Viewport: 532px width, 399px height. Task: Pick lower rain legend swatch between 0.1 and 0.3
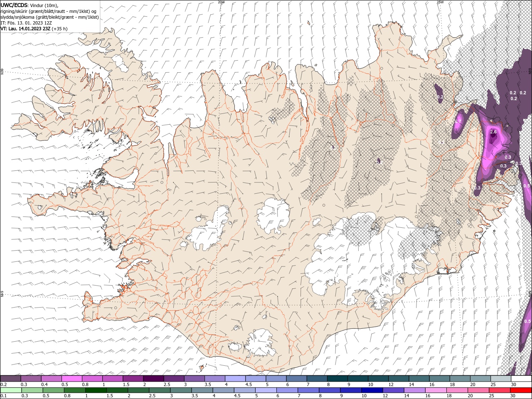[11, 390]
